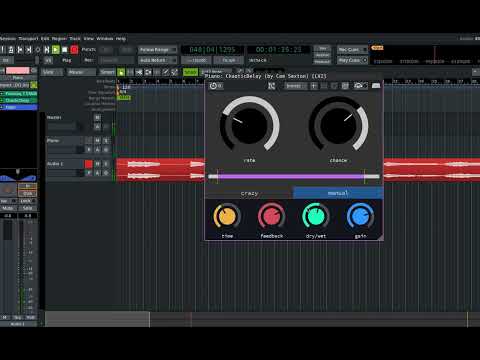Image resolution: width=480 pixels, height=360 pixels.
Task: Toggle the green Snap button
Action: (190, 72)
